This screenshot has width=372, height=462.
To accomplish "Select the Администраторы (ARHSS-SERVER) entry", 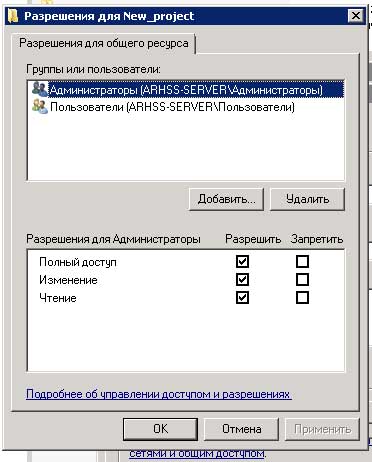I will 186,90.
